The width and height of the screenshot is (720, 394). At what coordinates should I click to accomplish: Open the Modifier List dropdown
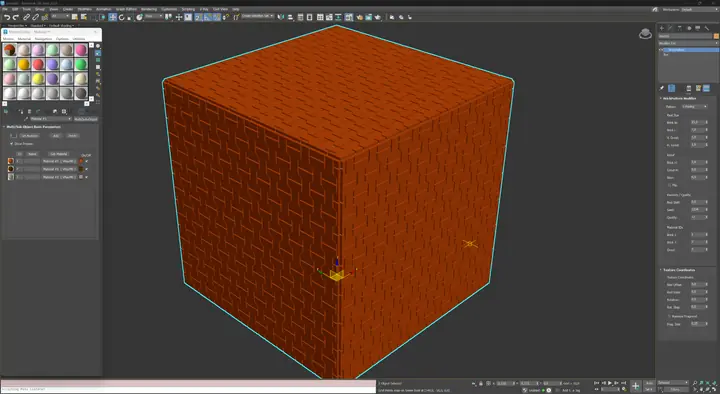688,43
